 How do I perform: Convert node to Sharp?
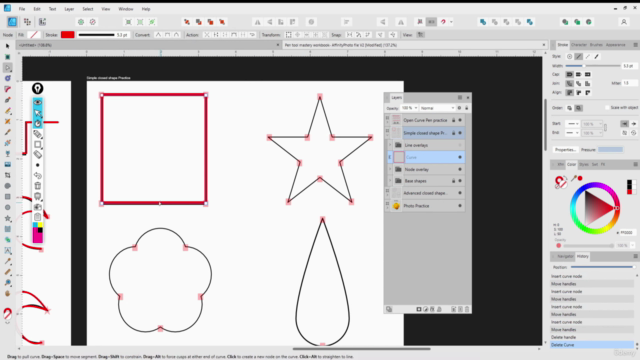[158, 35]
